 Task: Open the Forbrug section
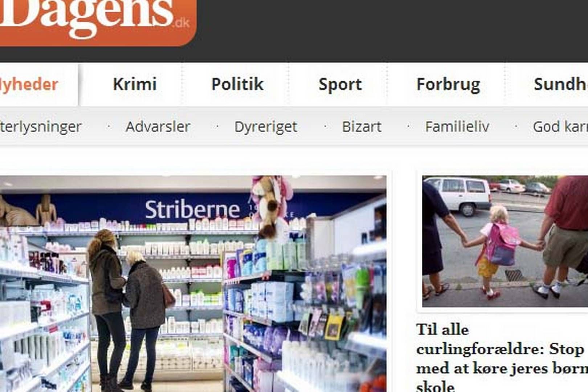[x=448, y=85]
